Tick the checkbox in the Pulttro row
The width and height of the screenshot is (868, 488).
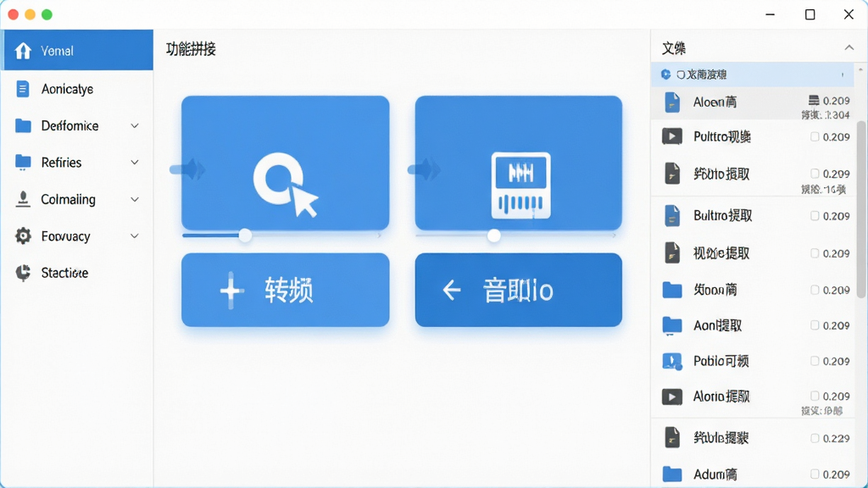point(815,136)
